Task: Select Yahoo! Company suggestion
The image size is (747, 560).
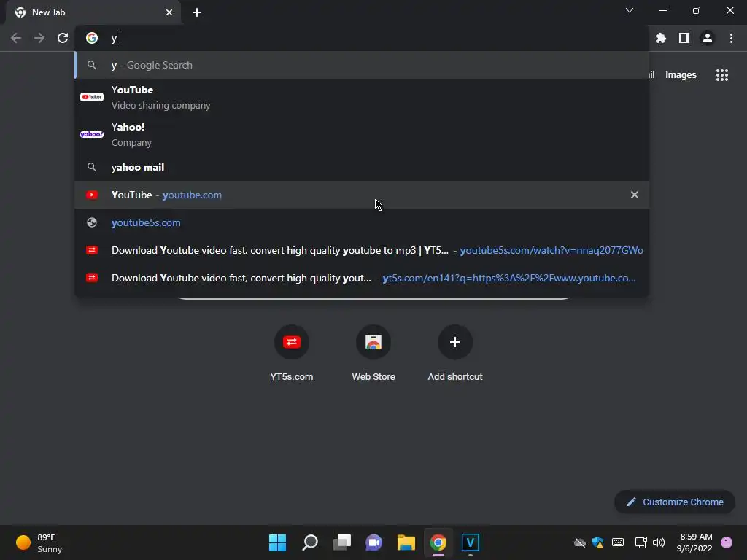Action: (x=362, y=134)
